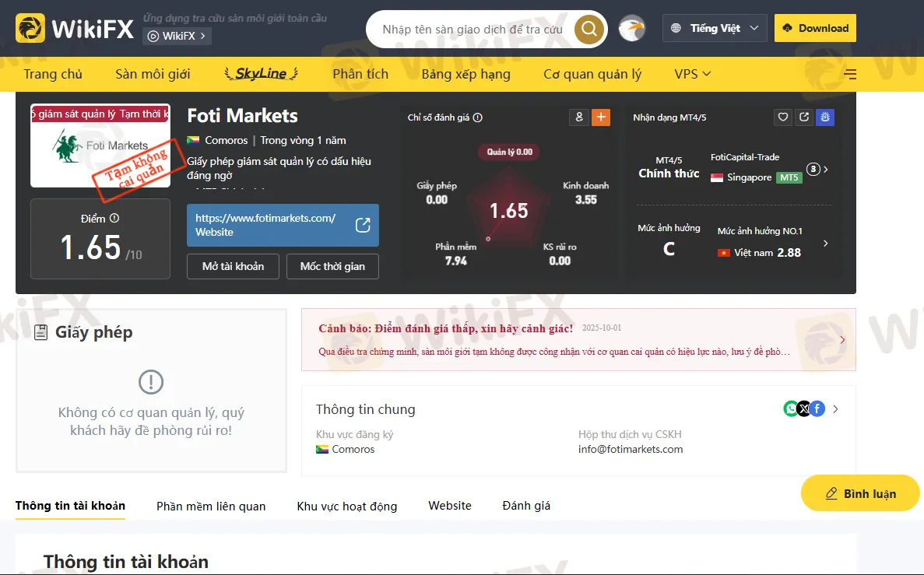Select the Thông tin tài khoản tab
The height and width of the screenshot is (575, 924).
(70, 506)
